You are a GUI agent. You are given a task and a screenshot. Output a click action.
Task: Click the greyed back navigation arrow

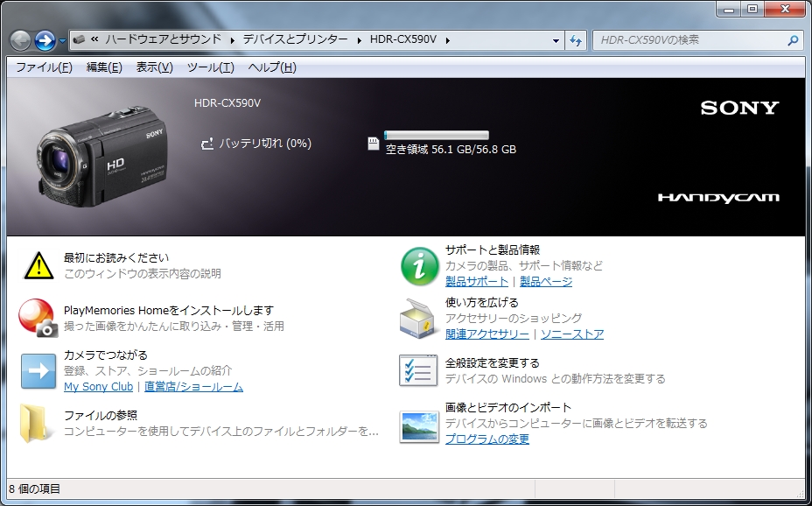pos(21,40)
